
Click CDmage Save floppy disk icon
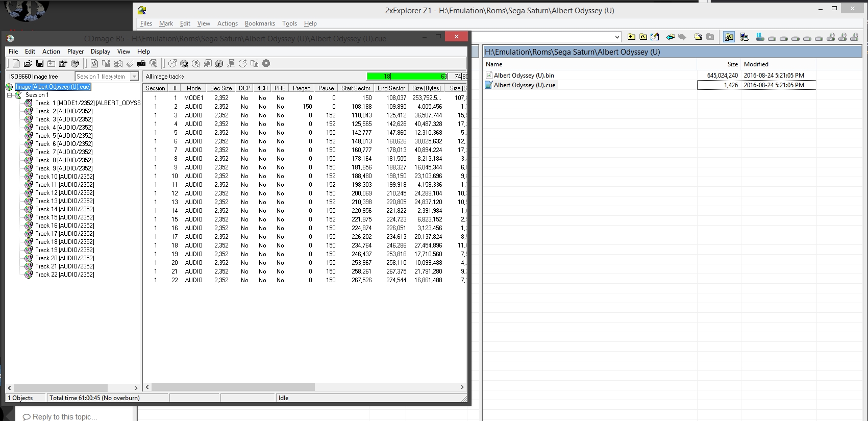click(39, 63)
